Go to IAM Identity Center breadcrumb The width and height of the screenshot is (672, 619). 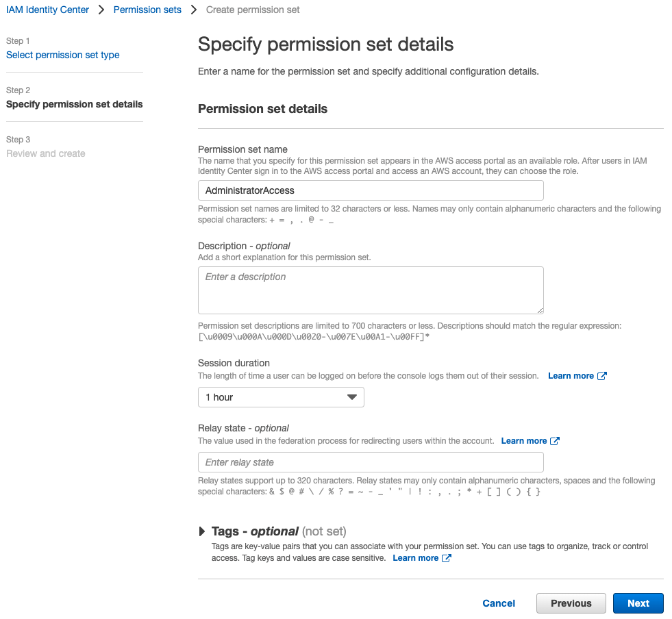47,10
